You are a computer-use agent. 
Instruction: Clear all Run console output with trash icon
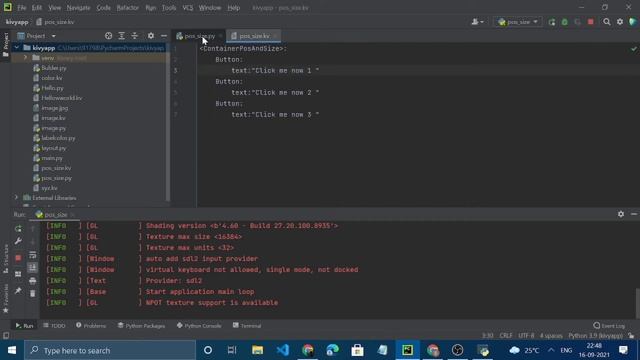coord(33,293)
